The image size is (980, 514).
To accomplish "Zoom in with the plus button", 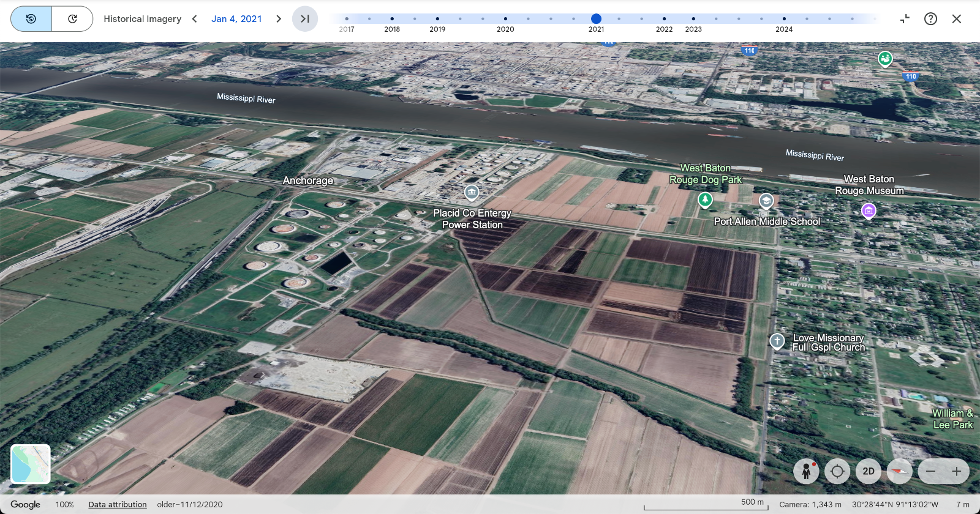I will point(957,471).
